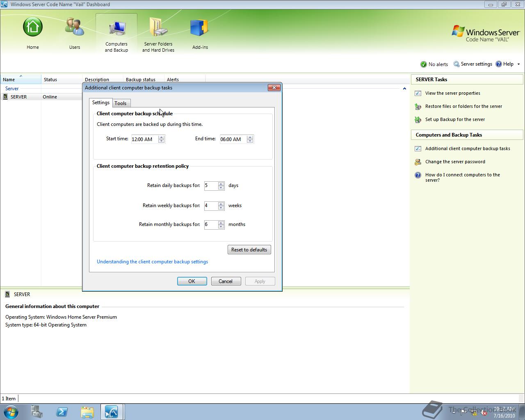Select the Settings tab
This screenshot has height=420, width=525.
[101, 103]
